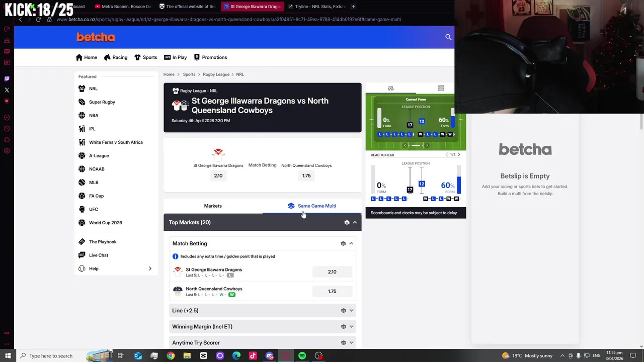
Task: Click the World Cup 2026 ball icon
Action: click(82, 223)
